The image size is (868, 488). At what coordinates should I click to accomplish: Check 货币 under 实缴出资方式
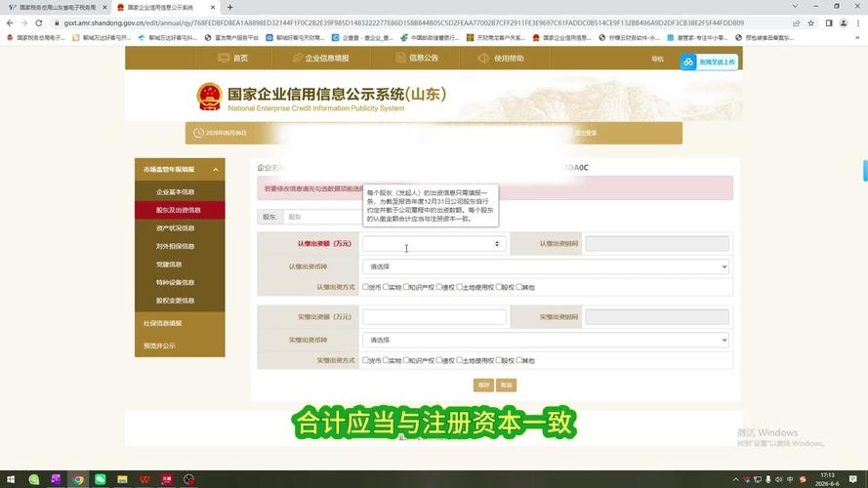point(365,360)
